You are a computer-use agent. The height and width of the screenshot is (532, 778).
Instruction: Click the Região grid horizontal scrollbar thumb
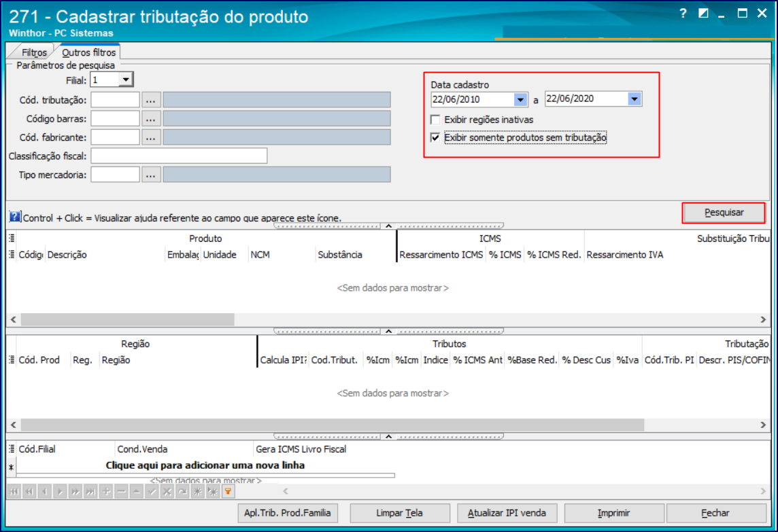[x=333, y=425]
